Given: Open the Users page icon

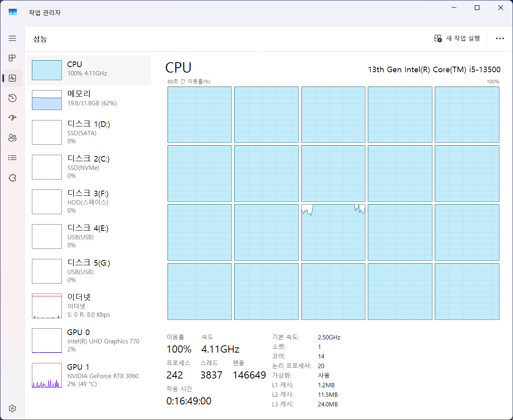Looking at the screenshot, I should tap(12, 138).
